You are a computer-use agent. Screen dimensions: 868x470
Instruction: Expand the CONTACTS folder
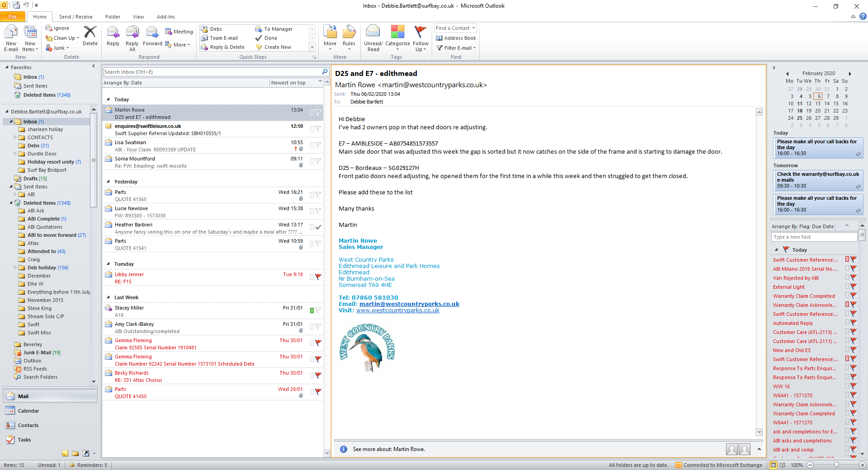[15, 137]
